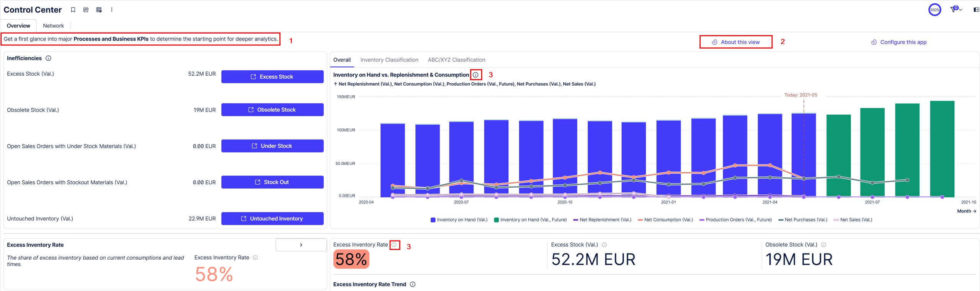Click the 100% data load indicator
The height and width of the screenshot is (291, 980).
click(x=934, y=10)
